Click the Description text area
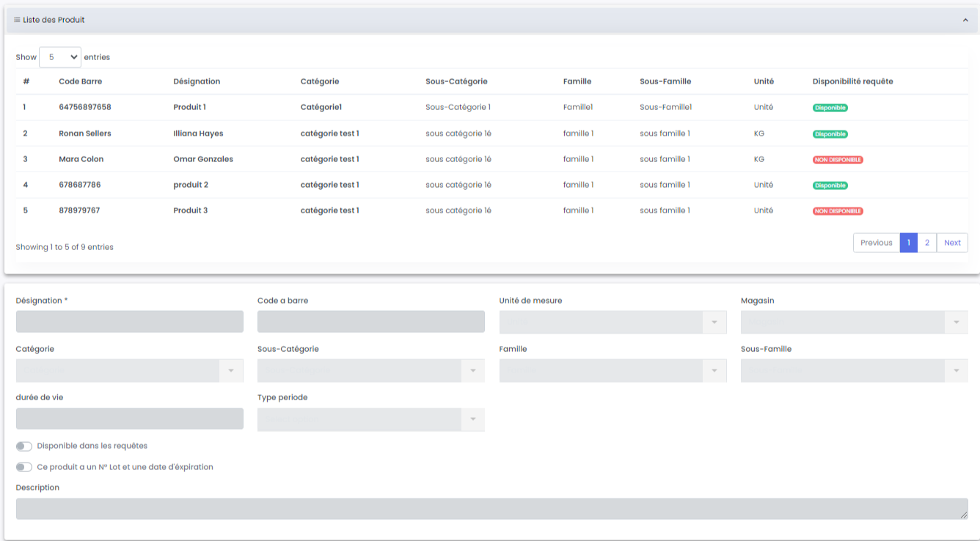This screenshot has width=980, height=541. click(491, 509)
